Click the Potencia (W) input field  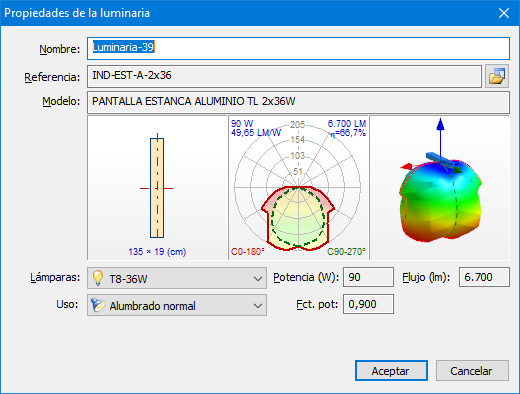click(368, 277)
